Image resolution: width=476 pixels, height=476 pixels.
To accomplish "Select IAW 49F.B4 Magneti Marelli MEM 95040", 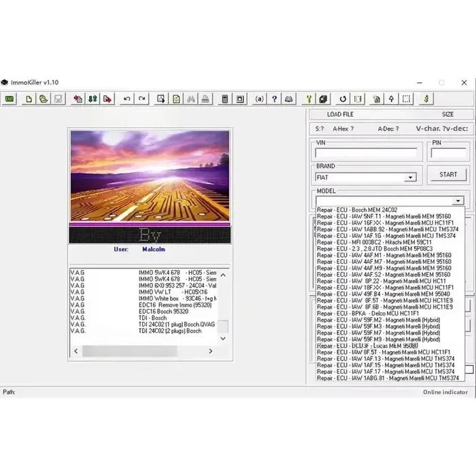I will (x=390, y=294).
